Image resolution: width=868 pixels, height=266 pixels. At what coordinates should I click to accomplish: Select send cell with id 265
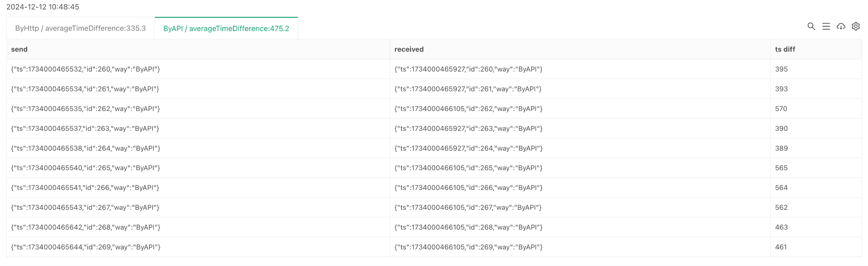[x=198, y=168]
